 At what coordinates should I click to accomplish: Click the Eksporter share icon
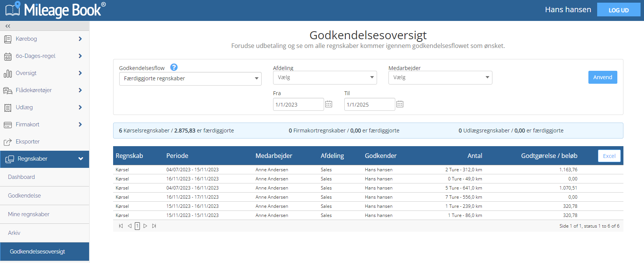(8, 142)
